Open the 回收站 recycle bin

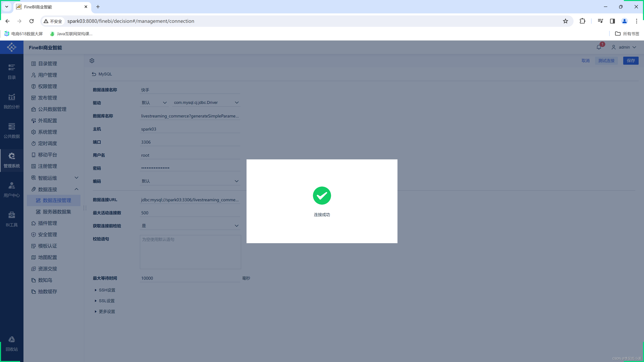pos(12,344)
